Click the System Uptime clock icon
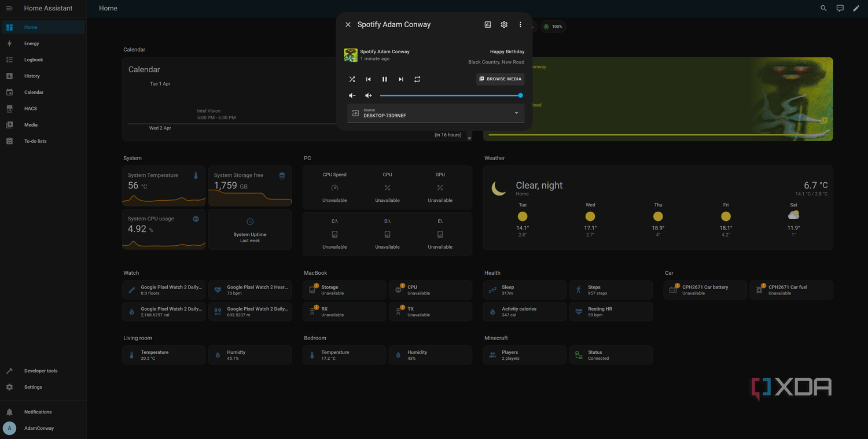 tap(250, 222)
